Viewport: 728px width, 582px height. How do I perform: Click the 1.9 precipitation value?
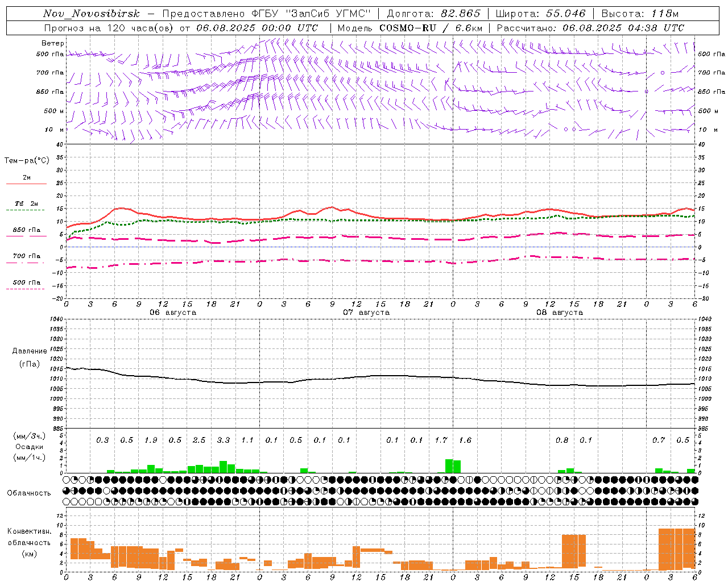[x=151, y=440]
